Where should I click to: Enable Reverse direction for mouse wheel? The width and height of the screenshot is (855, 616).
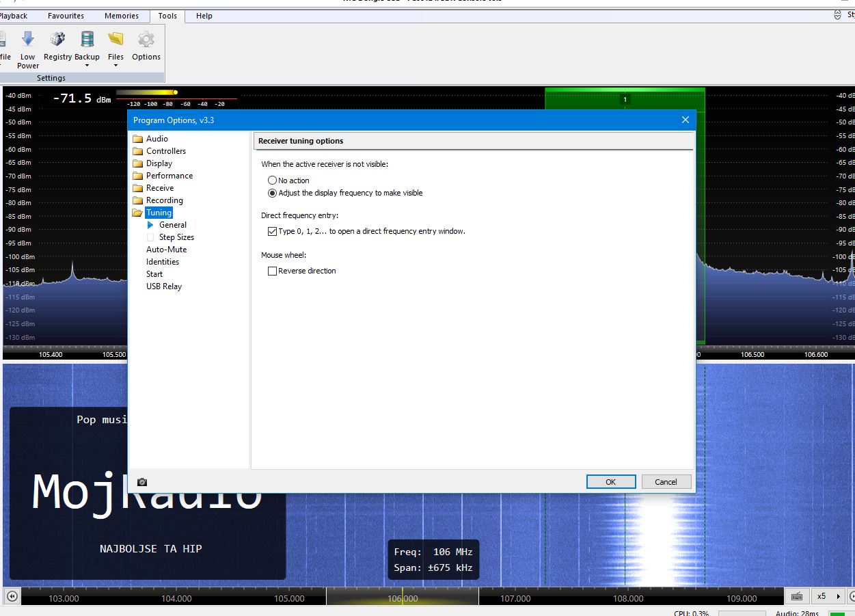coord(273,271)
